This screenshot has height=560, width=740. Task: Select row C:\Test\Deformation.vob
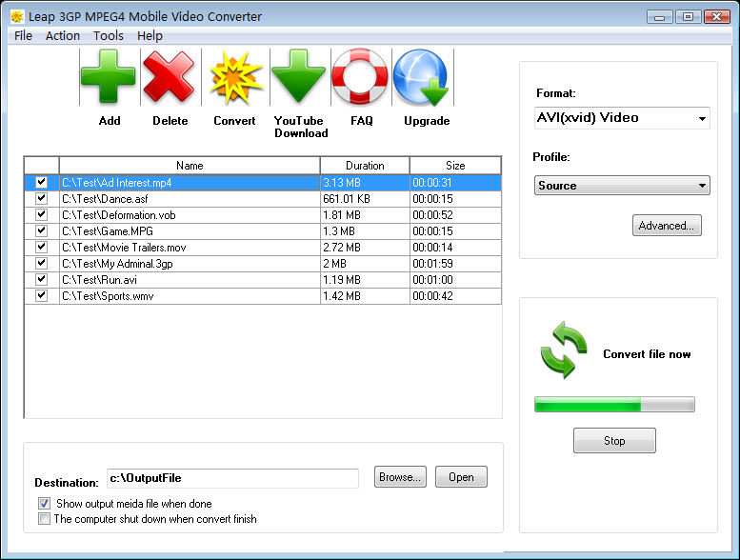tap(263, 215)
